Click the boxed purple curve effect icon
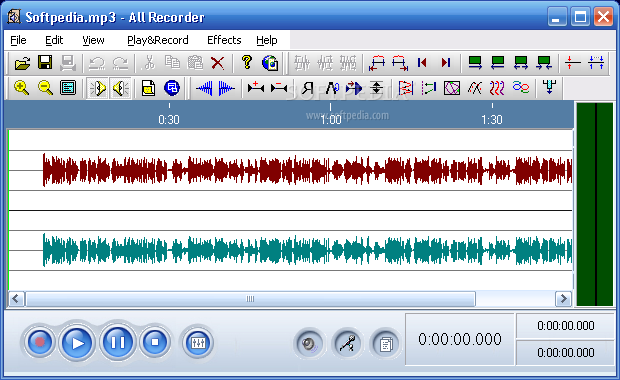 [x=452, y=88]
